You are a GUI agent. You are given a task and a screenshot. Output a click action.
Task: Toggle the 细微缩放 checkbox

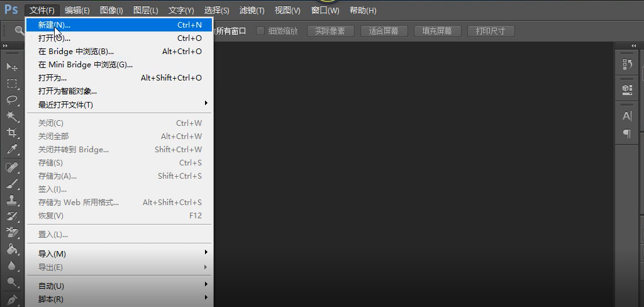[x=260, y=31]
